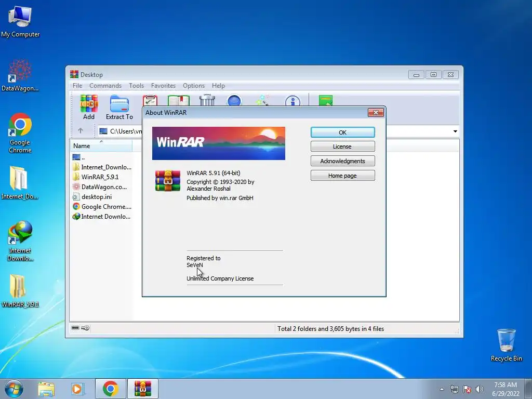
Task: Sort by the Name column header
Action: tap(101, 145)
